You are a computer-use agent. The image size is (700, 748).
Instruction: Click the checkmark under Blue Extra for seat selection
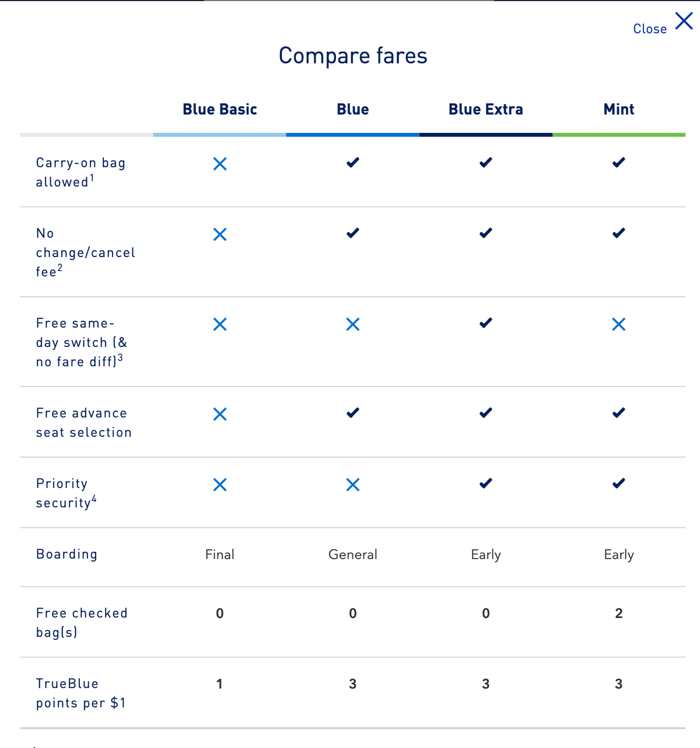(x=485, y=413)
